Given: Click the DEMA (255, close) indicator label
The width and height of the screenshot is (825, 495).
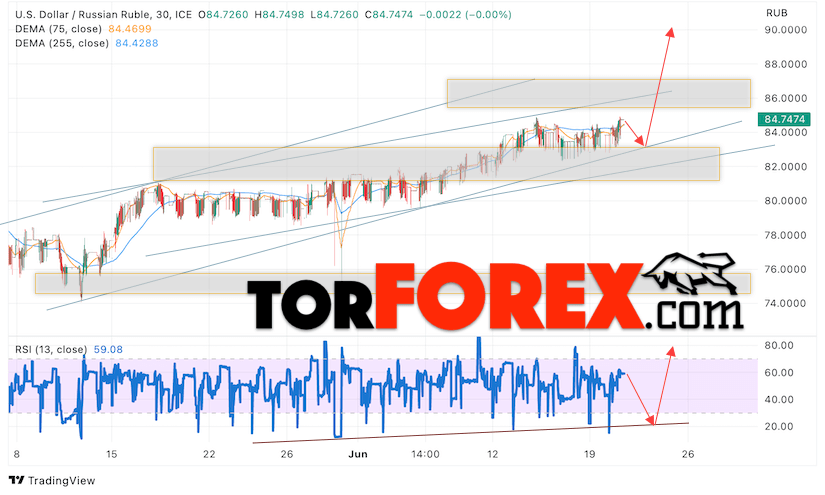Looking at the screenshot, I should pos(62,43).
